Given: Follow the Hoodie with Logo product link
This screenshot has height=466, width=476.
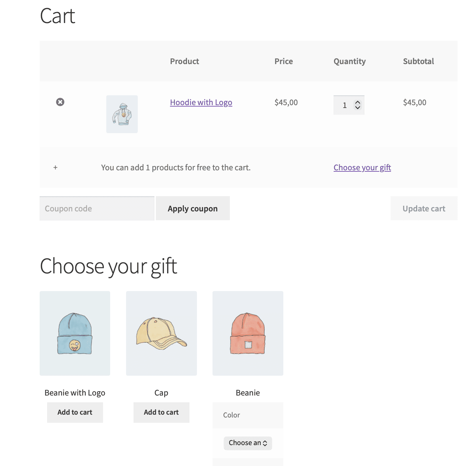Looking at the screenshot, I should [201, 102].
